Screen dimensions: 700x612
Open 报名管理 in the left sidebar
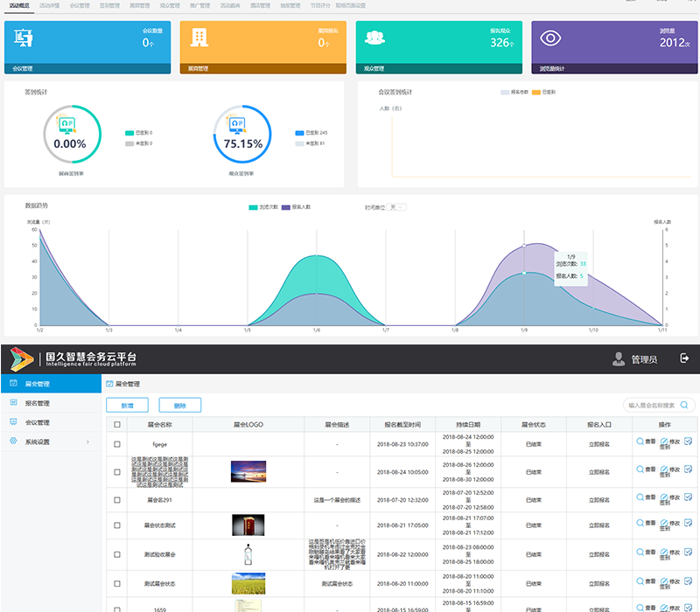37,403
